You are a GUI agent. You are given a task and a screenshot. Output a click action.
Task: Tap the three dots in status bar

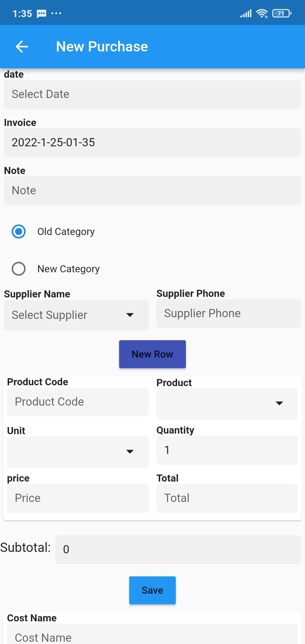point(56,13)
